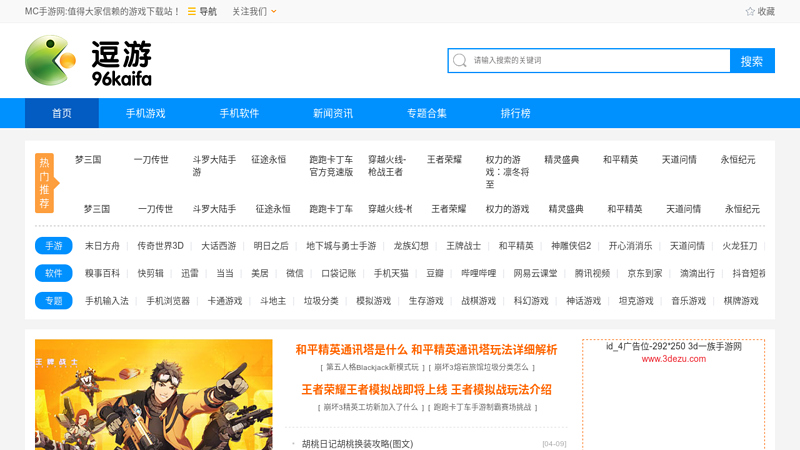Open the 火龙狂刀 link

pos(739,246)
